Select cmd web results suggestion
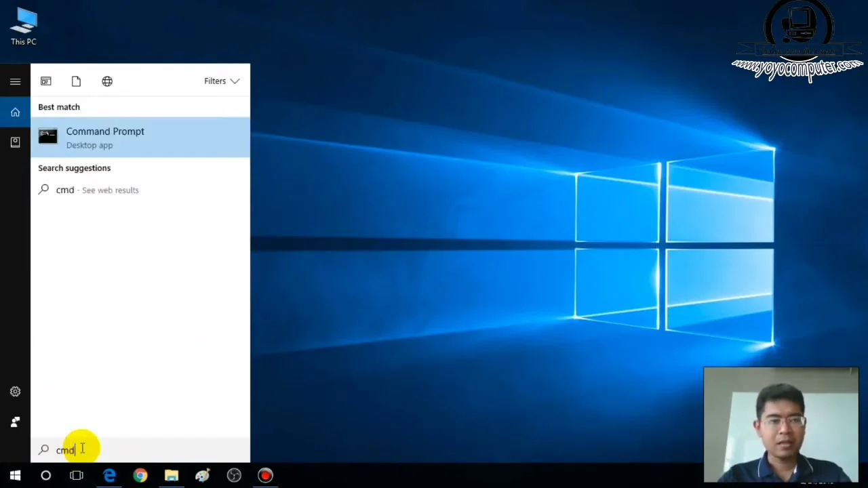 [140, 190]
